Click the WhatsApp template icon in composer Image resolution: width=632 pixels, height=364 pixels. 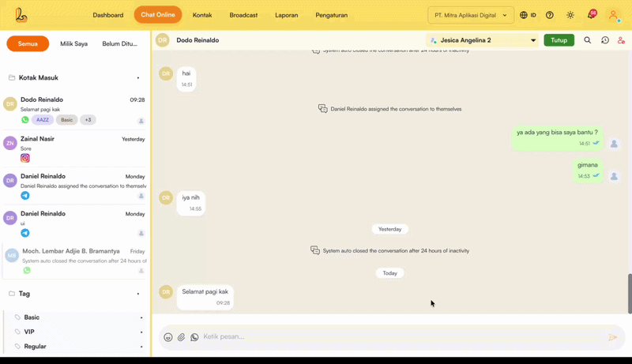(x=194, y=337)
